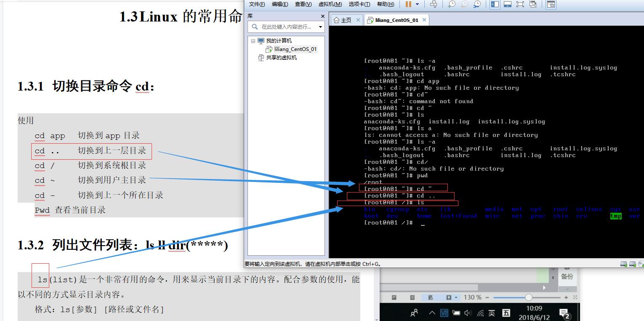Open the 查看(V) menu
644x321 pixels.
coord(303,4)
